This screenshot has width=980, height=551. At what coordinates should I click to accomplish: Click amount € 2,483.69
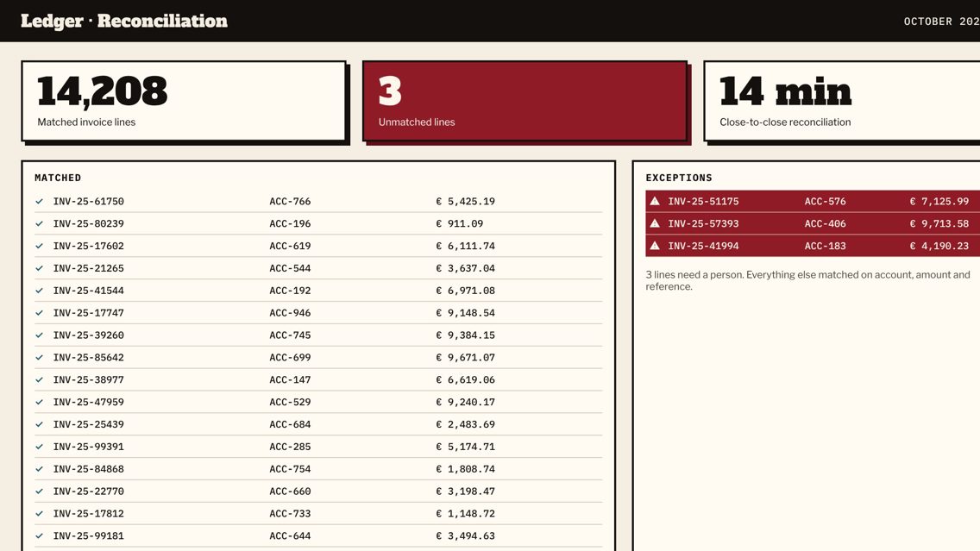(x=466, y=424)
